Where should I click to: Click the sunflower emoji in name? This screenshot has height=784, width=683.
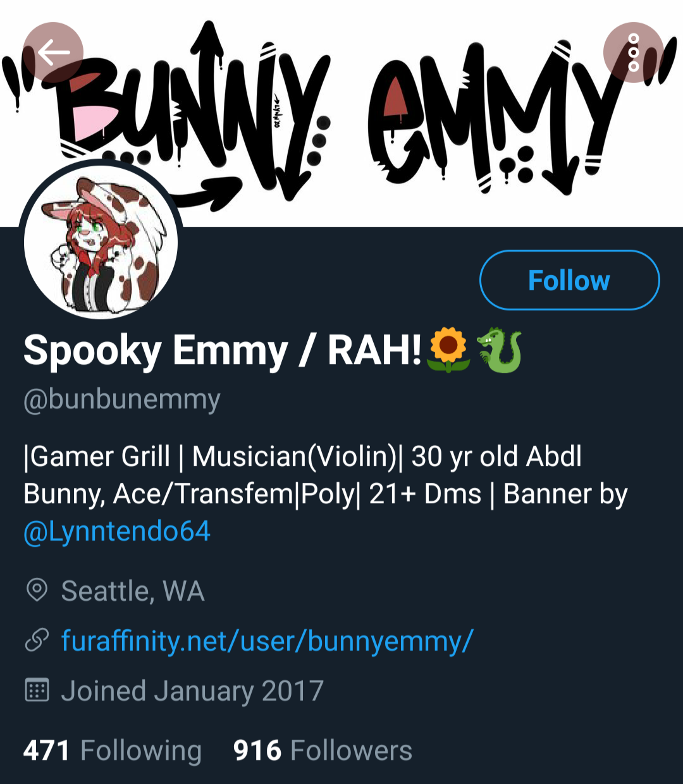[448, 350]
